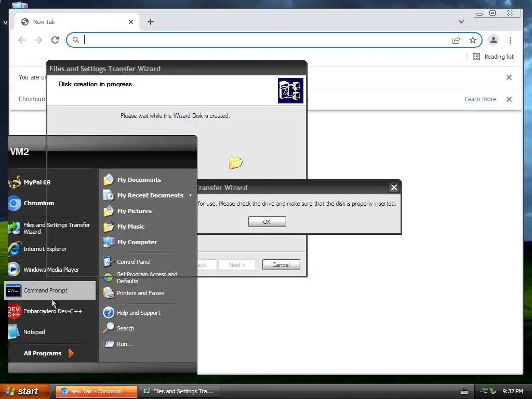Go back in Chromium
This screenshot has height=399, width=532.
pos(22,40)
